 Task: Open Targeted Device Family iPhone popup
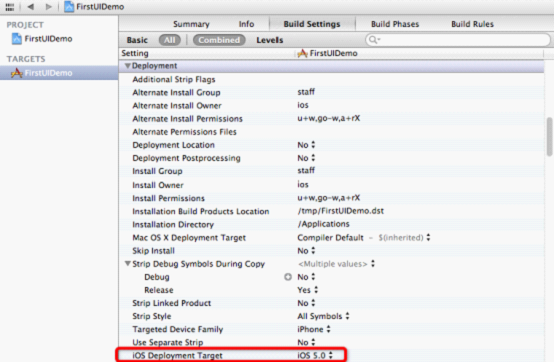click(x=314, y=329)
